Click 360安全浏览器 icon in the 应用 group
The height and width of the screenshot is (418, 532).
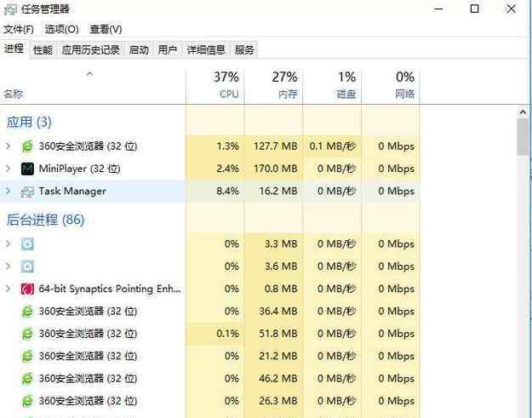coord(27,146)
